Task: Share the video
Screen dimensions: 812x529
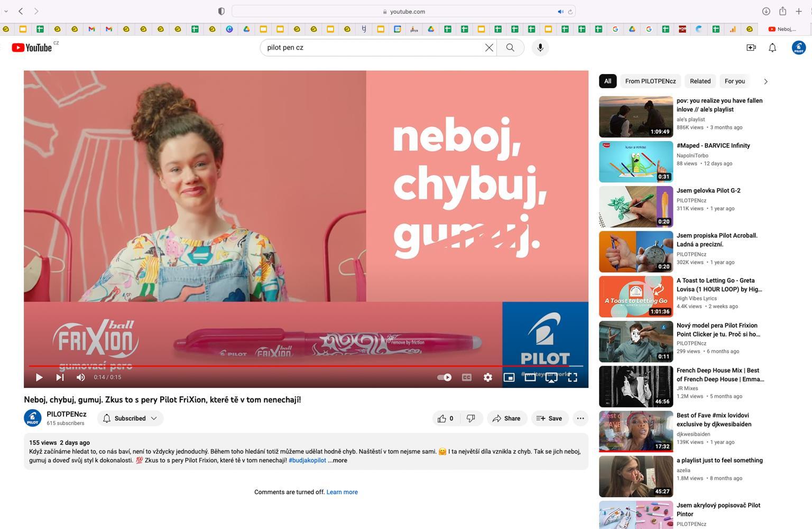Action: coord(506,419)
